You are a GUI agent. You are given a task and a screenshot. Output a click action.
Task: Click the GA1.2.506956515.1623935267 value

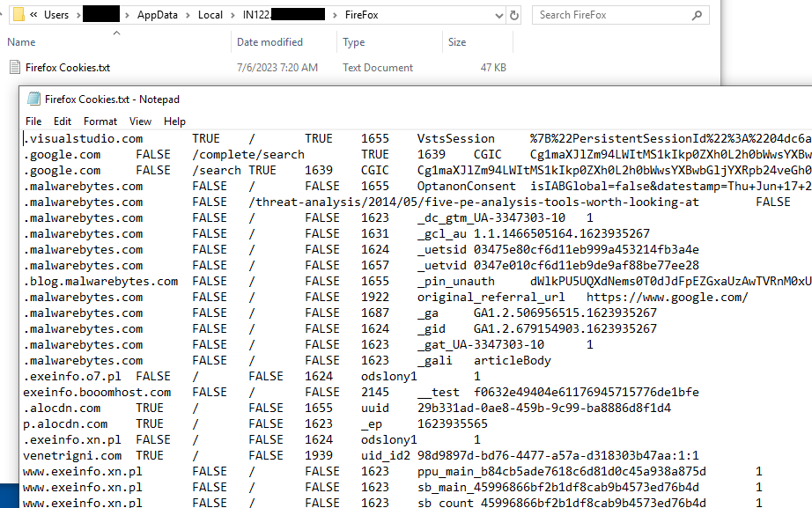(565, 313)
